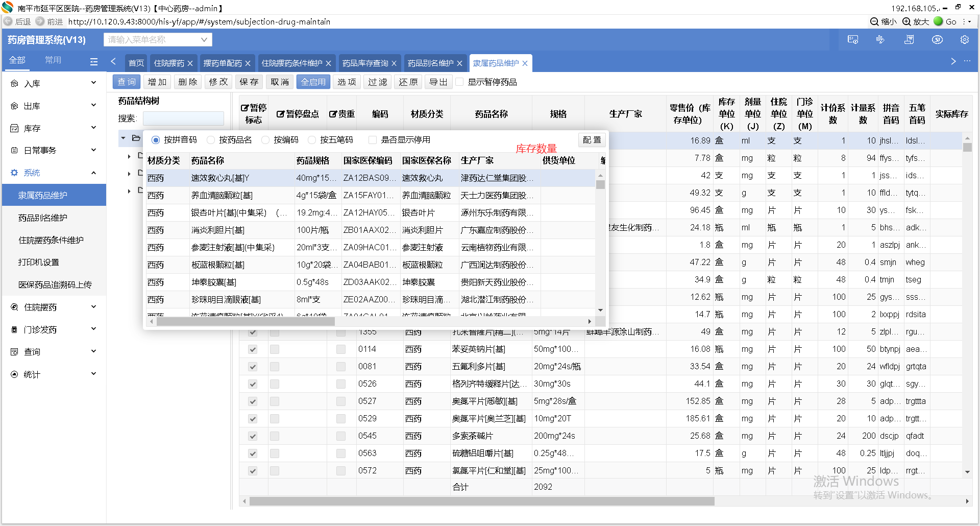980x526 pixels.
Task: Close the 药品库存查询 tab
Action: [x=394, y=63]
